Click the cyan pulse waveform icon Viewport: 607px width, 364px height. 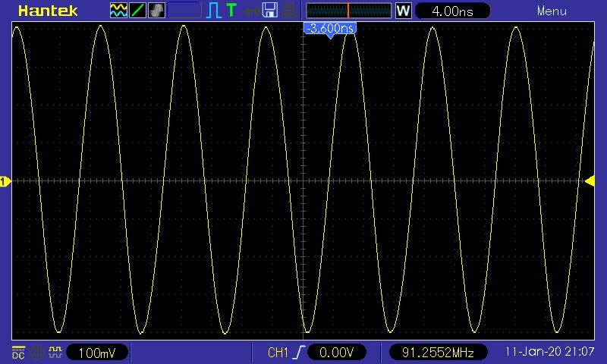(x=214, y=11)
